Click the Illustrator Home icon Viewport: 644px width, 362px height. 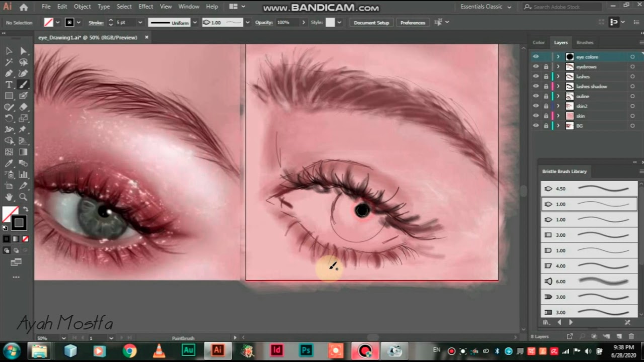click(x=24, y=7)
